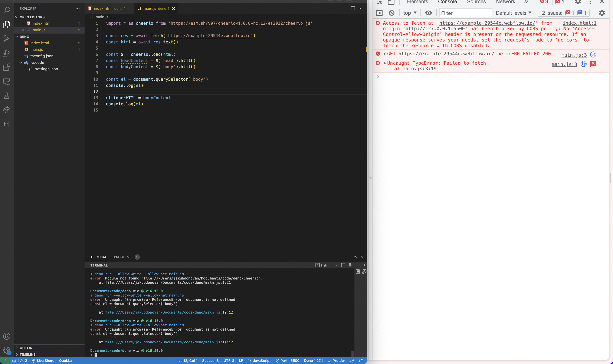Toggle console sidebar in DevTools

coord(379,13)
